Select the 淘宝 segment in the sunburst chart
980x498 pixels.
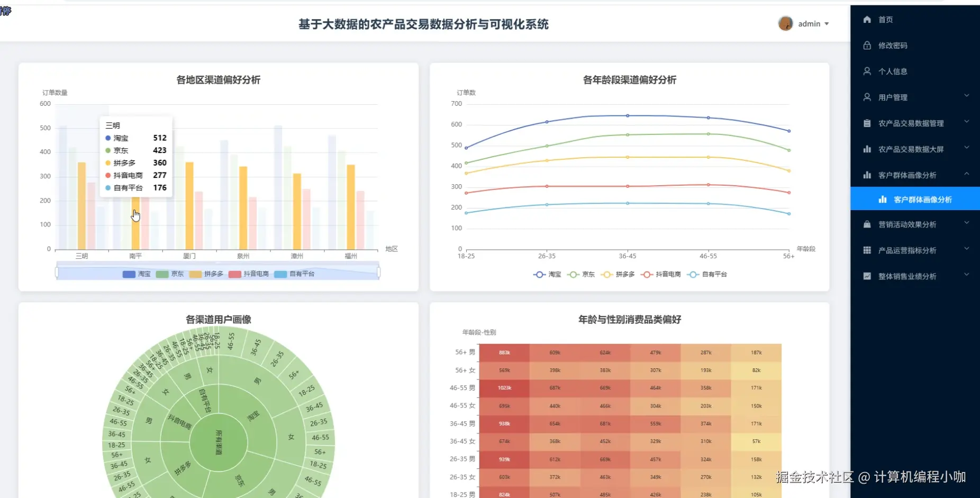[x=253, y=416]
